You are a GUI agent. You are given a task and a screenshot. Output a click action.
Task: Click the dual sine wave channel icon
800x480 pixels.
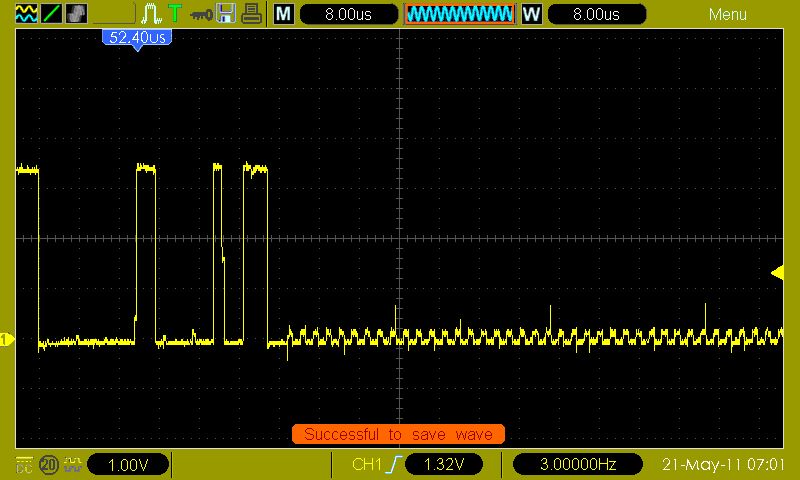[x=26, y=13]
